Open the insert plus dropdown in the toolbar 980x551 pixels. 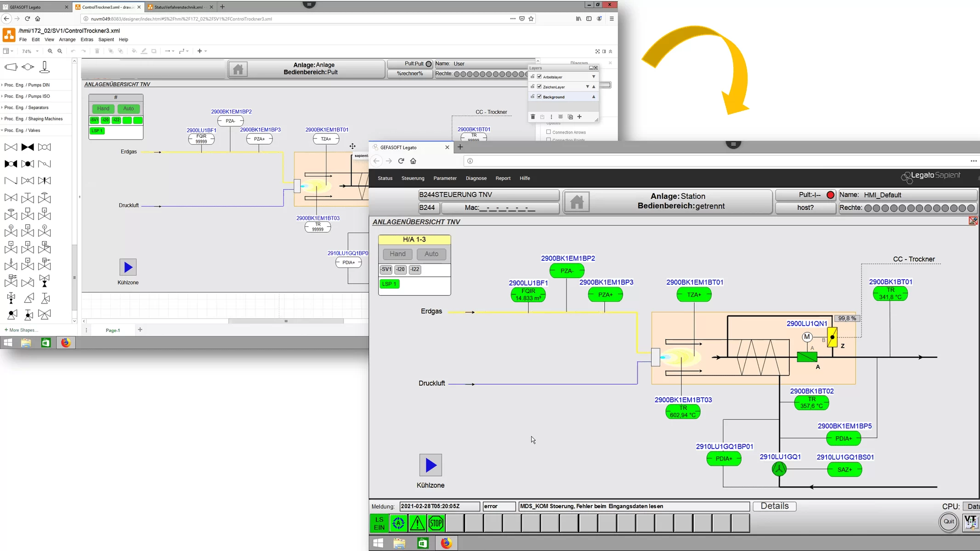(202, 51)
